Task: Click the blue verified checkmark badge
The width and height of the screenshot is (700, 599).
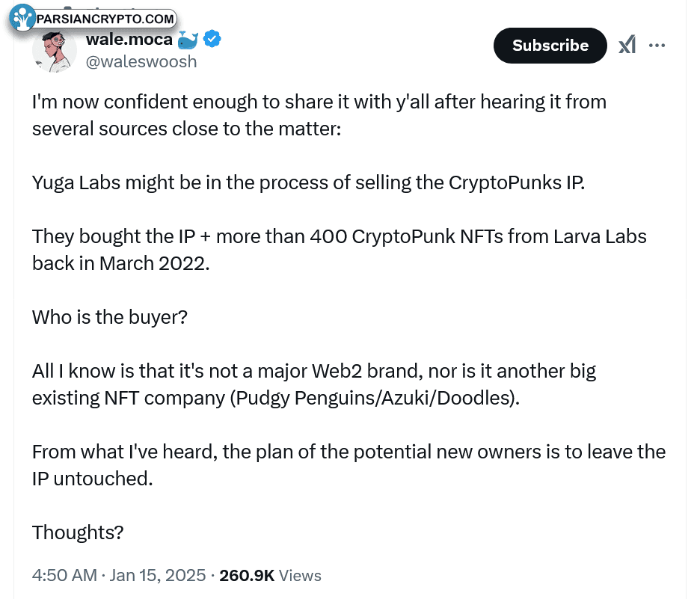Action: point(212,40)
